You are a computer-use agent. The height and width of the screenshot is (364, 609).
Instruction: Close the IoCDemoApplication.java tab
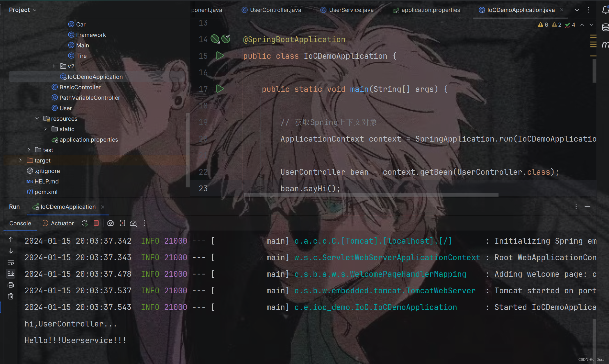pyautogui.click(x=562, y=10)
